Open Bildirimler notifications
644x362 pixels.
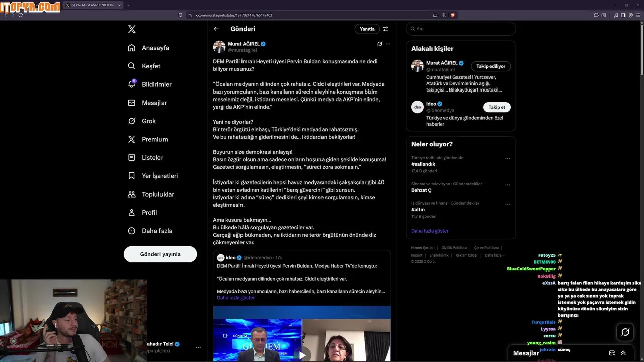pyautogui.click(x=149, y=84)
